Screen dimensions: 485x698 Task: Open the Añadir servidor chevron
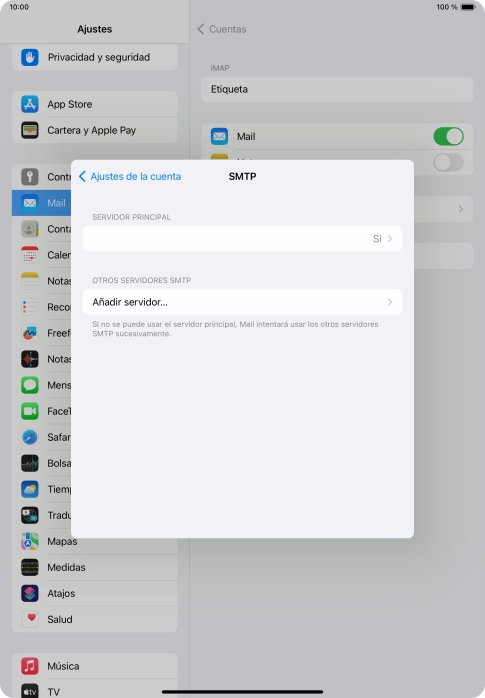pos(390,302)
